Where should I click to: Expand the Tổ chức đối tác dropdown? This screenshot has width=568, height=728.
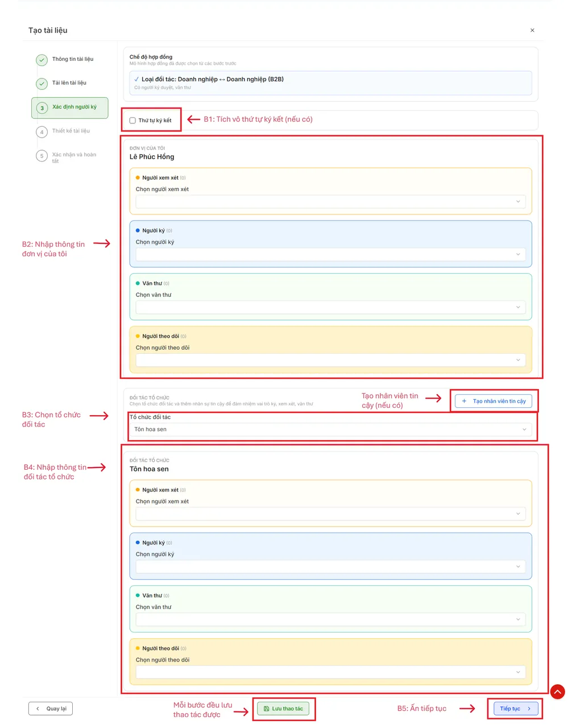tap(330, 429)
